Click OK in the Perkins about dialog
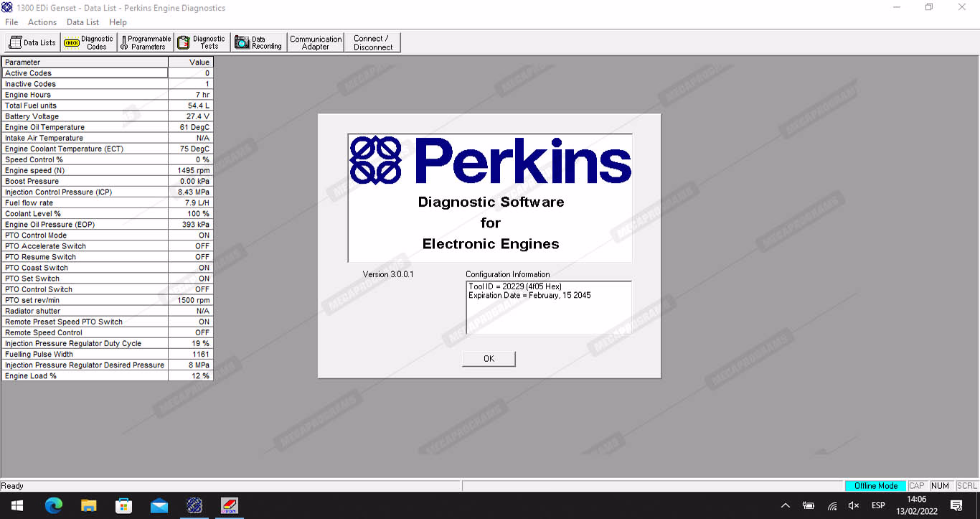Viewport: 980px width, 519px height. [489, 359]
